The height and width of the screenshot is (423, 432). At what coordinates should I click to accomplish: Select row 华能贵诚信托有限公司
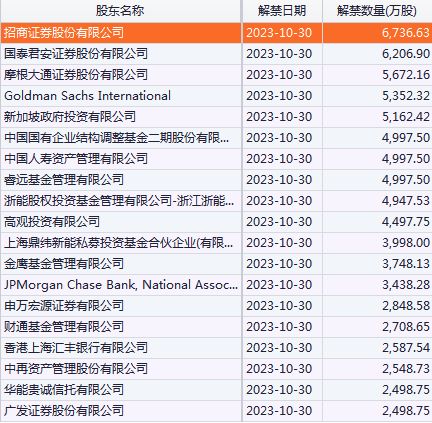pyautogui.click(x=216, y=390)
